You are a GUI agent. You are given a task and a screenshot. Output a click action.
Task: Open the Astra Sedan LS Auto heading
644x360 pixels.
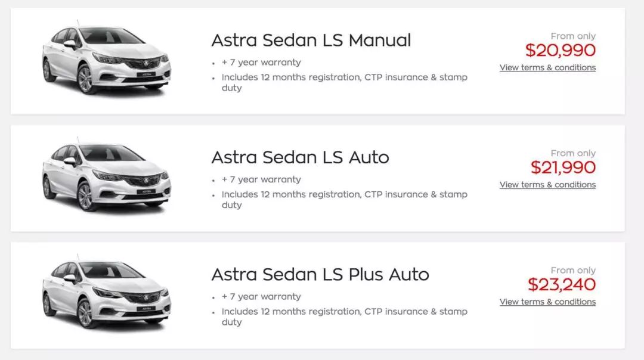pos(300,157)
